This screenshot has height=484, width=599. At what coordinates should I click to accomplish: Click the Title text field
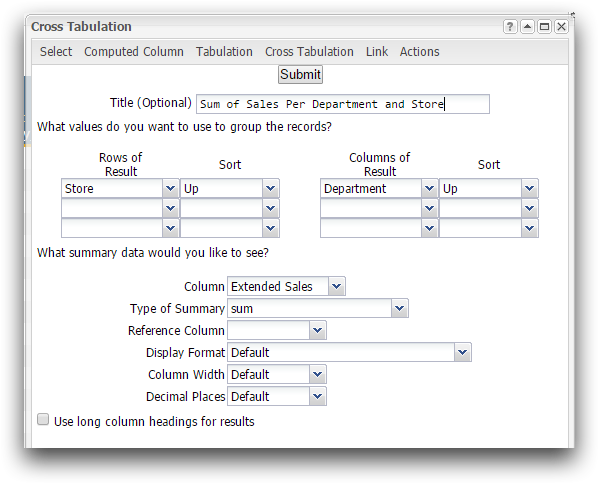[343, 104]
